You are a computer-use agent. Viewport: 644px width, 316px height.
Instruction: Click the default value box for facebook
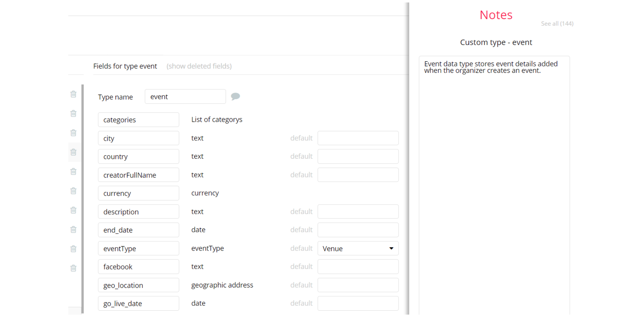pyautogui.click(x=358, y=267)
